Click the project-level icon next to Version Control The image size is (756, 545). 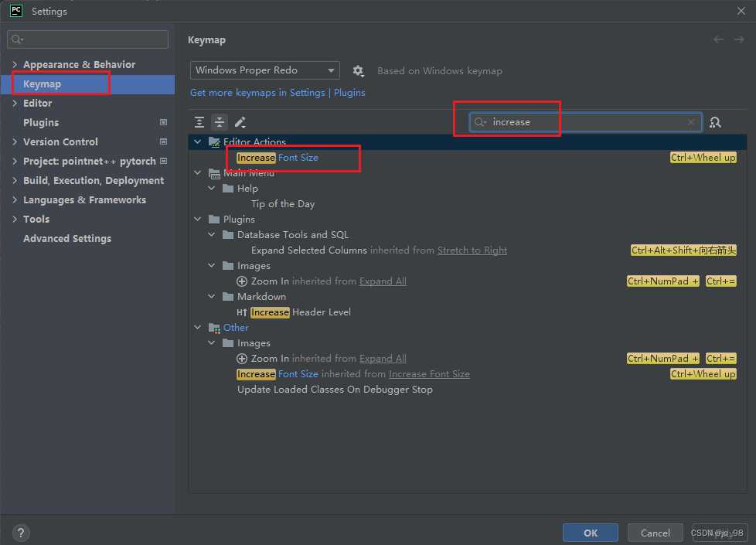(163, 141)
